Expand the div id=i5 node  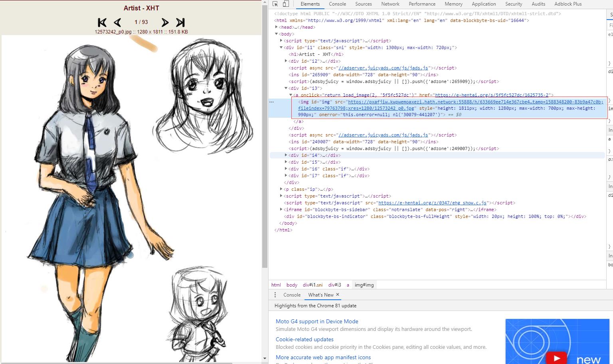pyautogui.click(x=286, y=162)
